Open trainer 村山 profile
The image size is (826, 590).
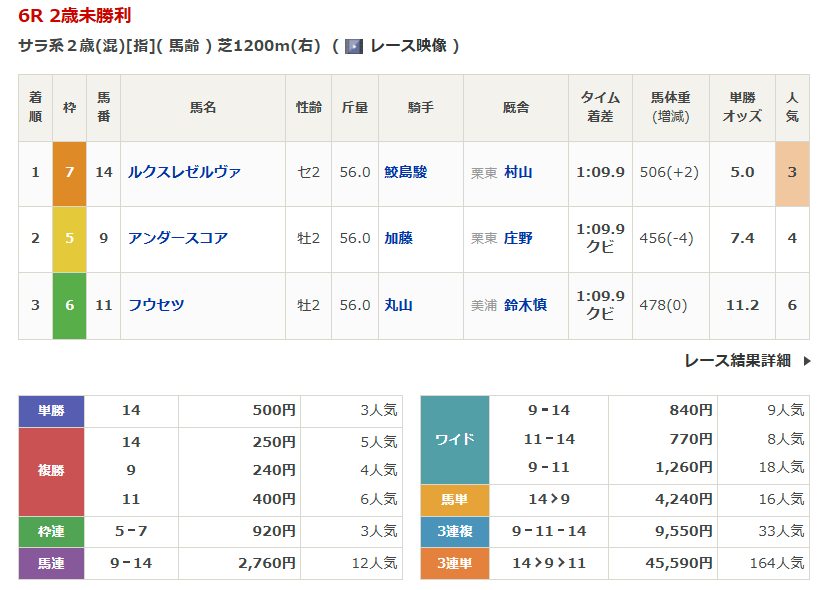(518, 172)
